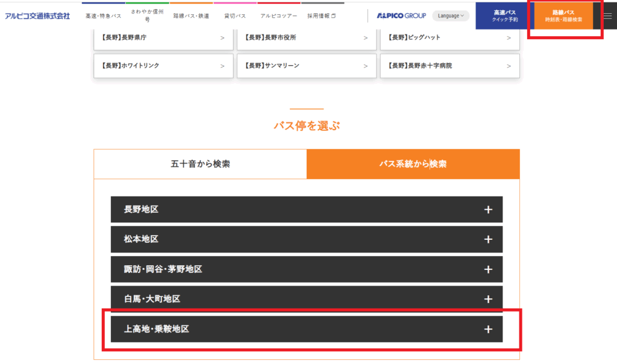
Task: Expand 長野地区 with its plus icon
Action: (488, 210)
